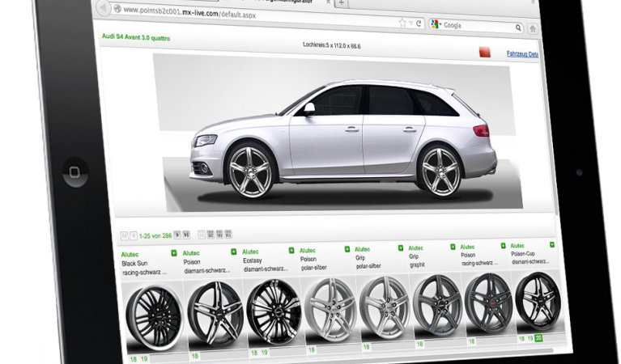
Task: Click the Ecstasy wheel name
Action: tap(253, 260)
